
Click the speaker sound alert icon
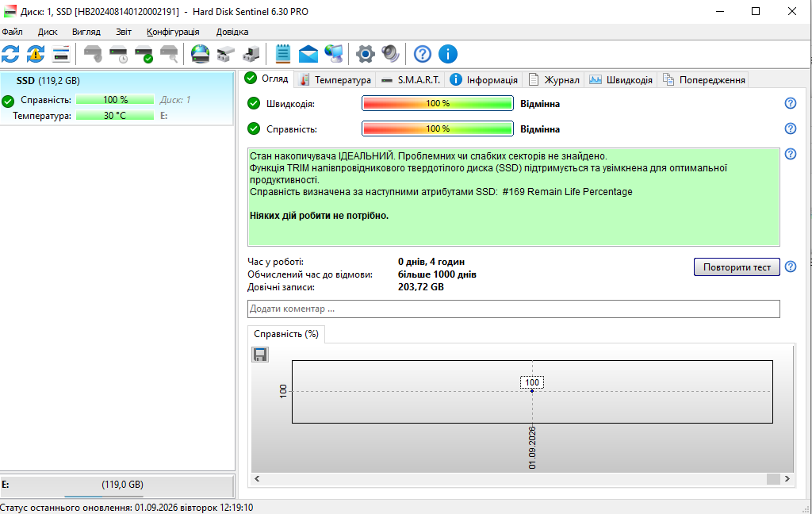[x=390, y=54]
